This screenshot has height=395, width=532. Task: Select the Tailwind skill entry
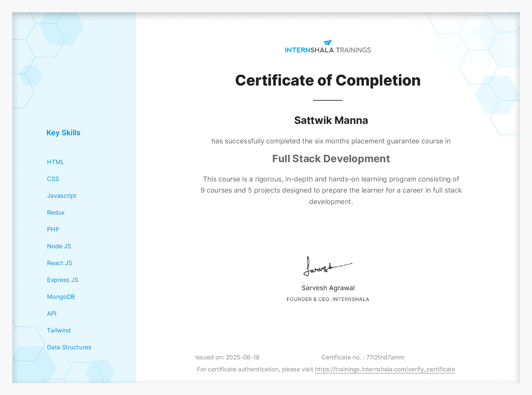59,330
